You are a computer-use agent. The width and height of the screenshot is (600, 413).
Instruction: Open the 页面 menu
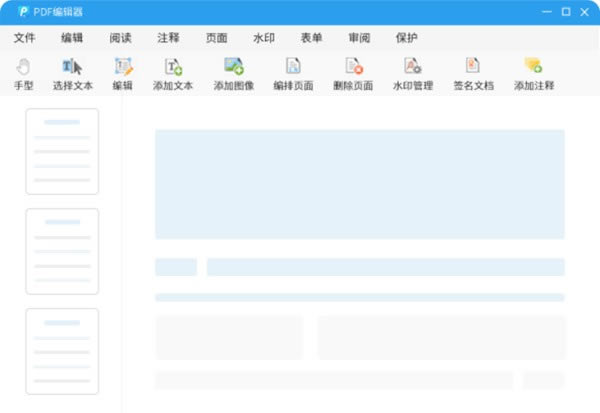tap(217, 38)
